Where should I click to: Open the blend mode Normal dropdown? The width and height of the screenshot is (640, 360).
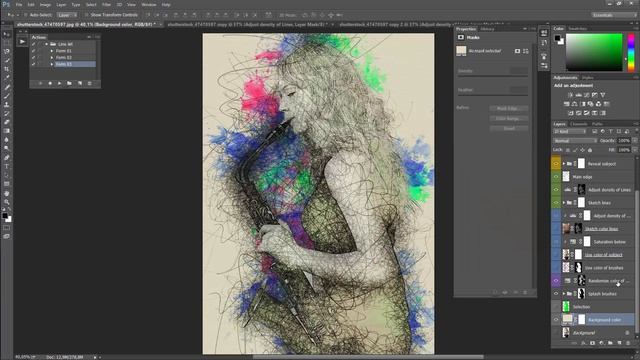tap(575, 141)
